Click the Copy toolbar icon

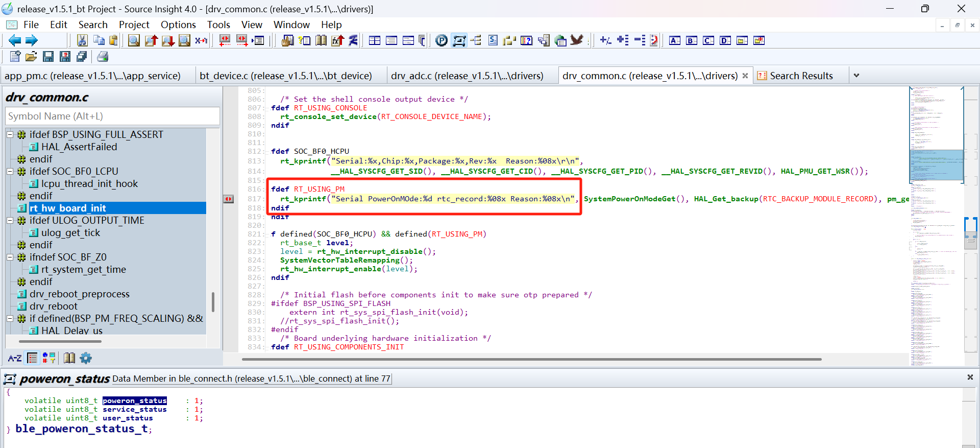pos(99,40)
